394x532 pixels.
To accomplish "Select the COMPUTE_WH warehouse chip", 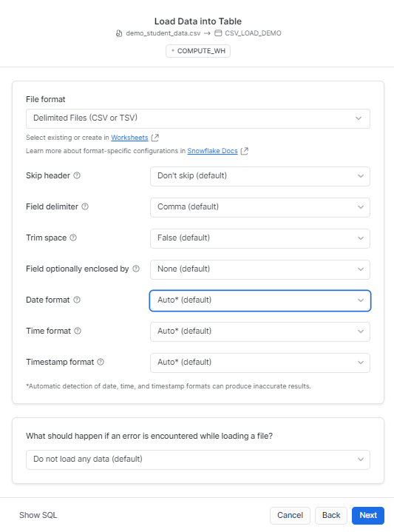I will (x=198, y=51).
